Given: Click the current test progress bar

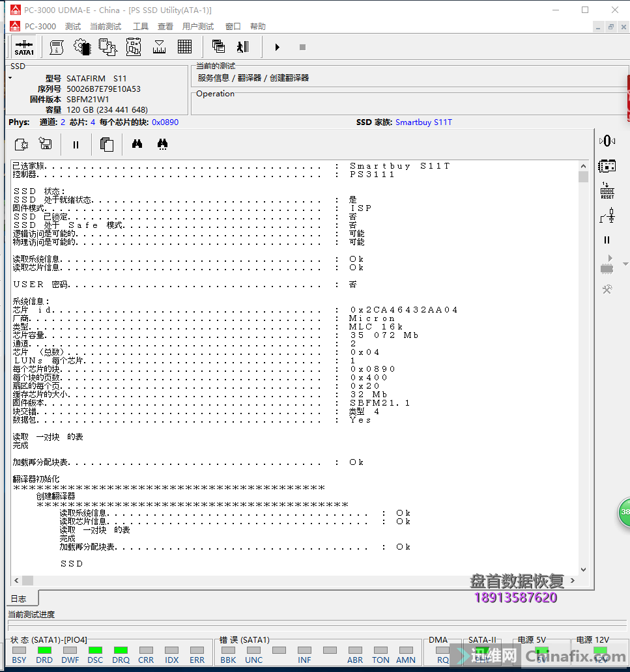Looking at the screenshot, I should (317, 625).
